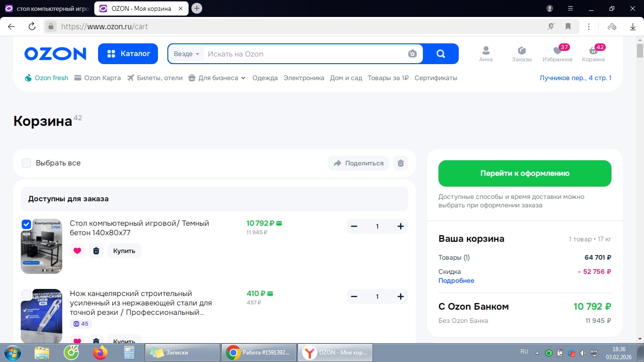Reload the Ozon cart page

(x=32, y=26)
